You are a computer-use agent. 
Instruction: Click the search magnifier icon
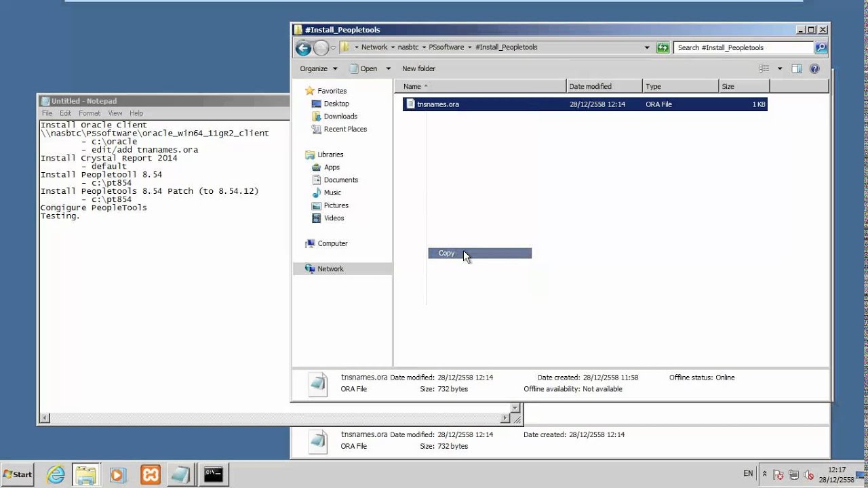coord(821,47)
